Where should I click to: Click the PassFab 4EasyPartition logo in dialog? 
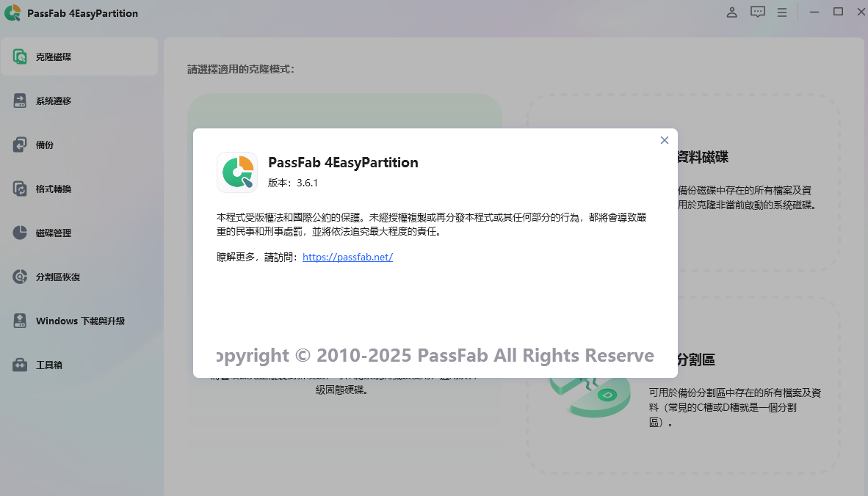click(x=237, y=172)
